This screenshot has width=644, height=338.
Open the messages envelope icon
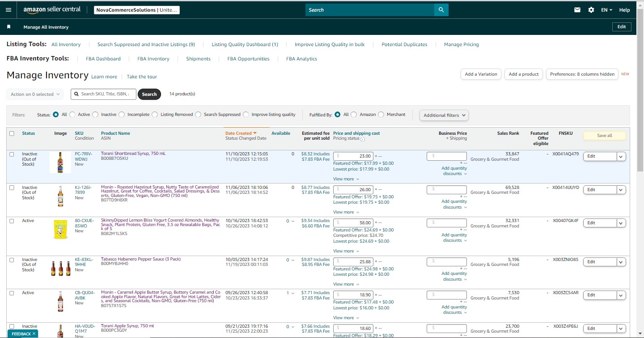pos(577,10)
